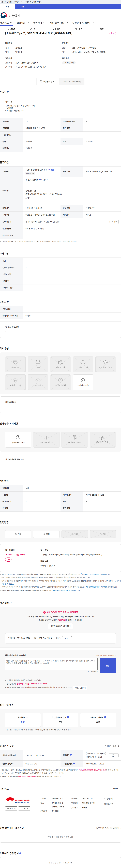Click the 건물 내부 경사로 icon
Screen dimensions: 121x868
click(103, 439)
